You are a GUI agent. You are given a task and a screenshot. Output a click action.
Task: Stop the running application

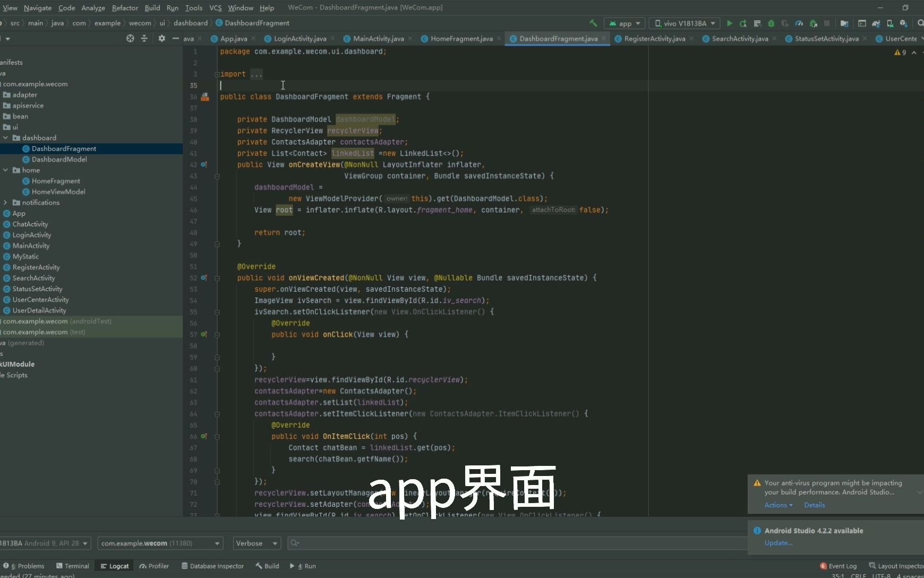coord(827,23)
